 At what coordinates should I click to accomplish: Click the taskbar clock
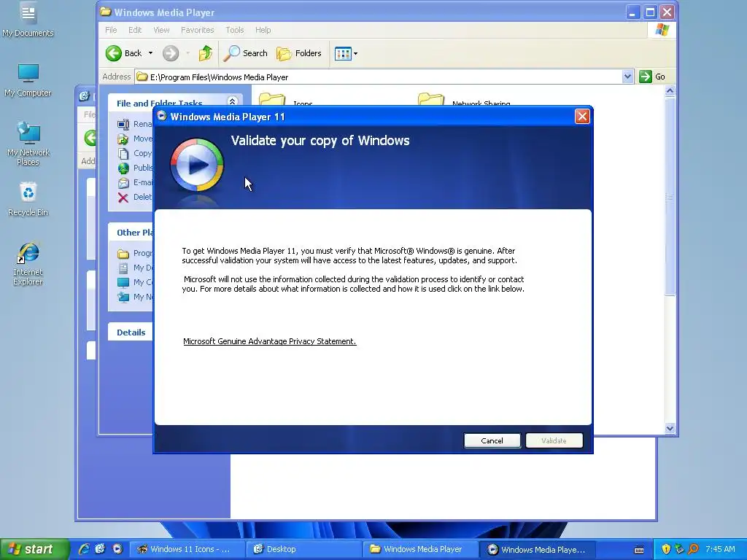pos(720,549)
